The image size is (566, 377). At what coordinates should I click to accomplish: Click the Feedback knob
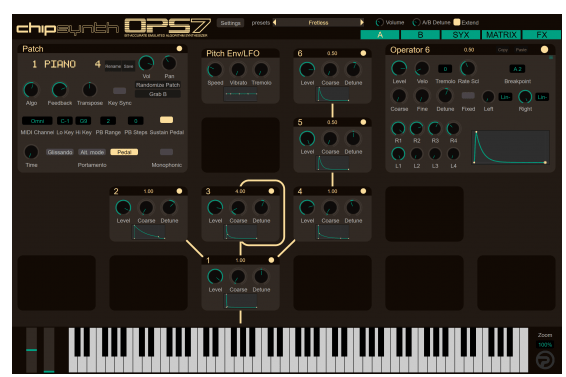point(60,90)
